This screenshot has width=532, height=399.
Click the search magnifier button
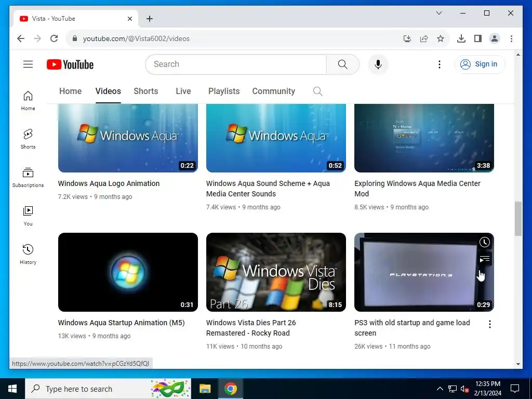point(343,64)
